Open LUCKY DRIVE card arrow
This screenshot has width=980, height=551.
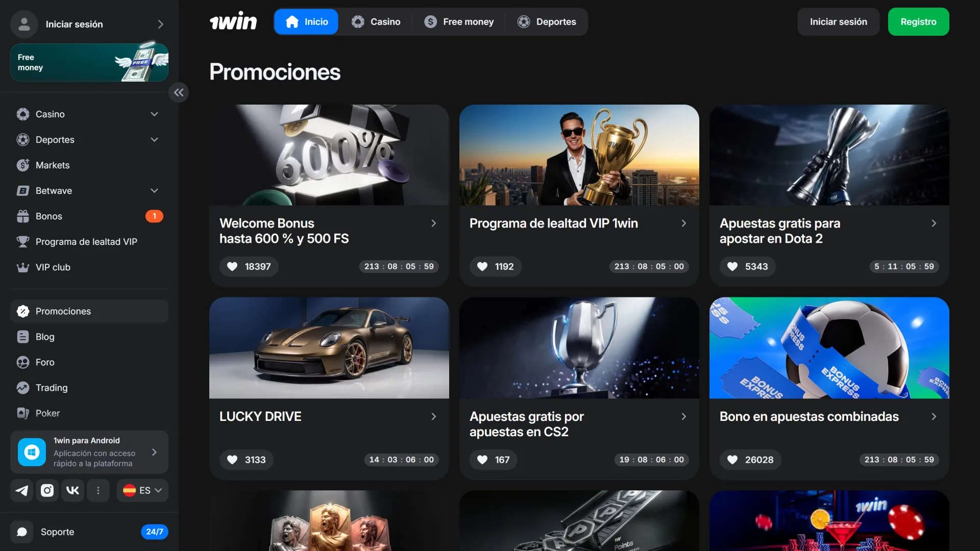[x=433, y=416]
